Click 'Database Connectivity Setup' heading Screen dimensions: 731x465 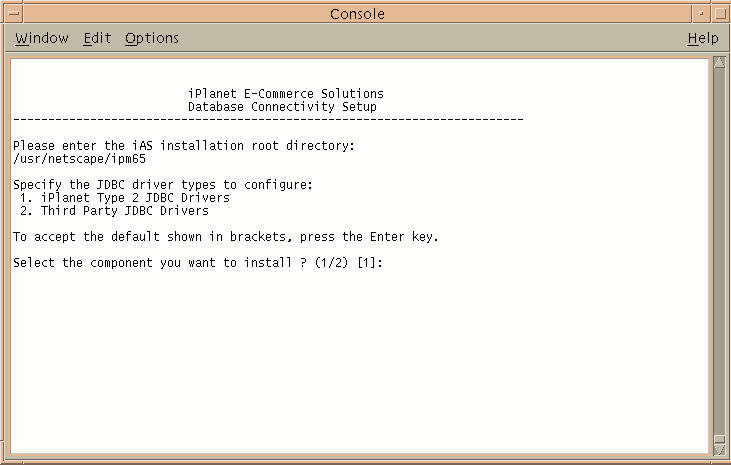point(282,107)
